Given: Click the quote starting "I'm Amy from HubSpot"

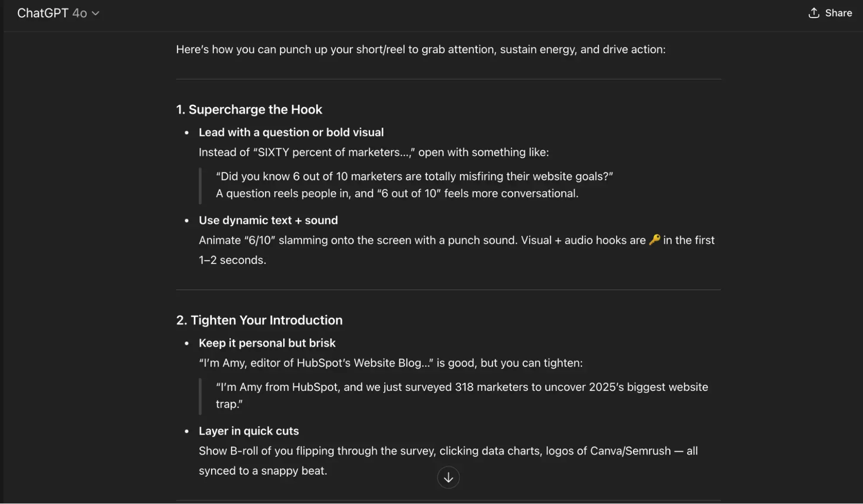Looking at the screenshot, I should point(462,387).
